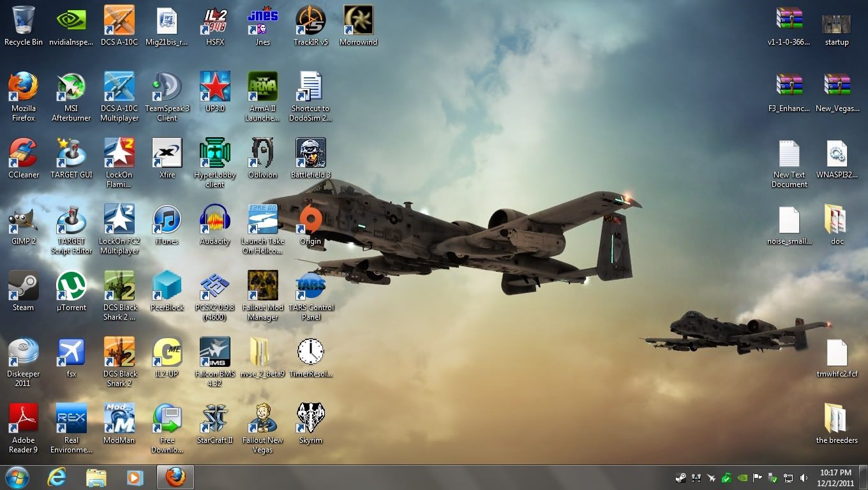The height and width of the screenshot is (490, 868).
Task: Click the Falcon BMS 4.32 shortcut
Action: click(215, 353)
